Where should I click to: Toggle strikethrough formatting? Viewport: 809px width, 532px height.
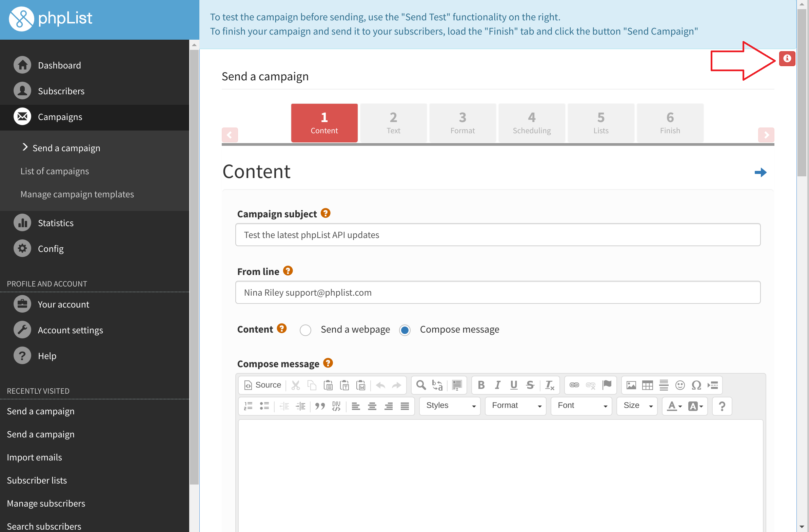tap(530, 385)
